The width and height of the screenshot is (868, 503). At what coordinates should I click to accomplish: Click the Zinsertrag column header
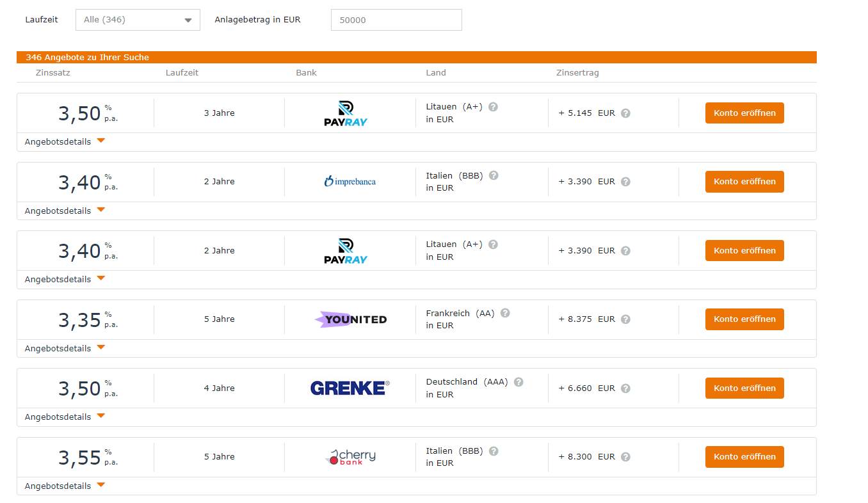click(577, 73)
